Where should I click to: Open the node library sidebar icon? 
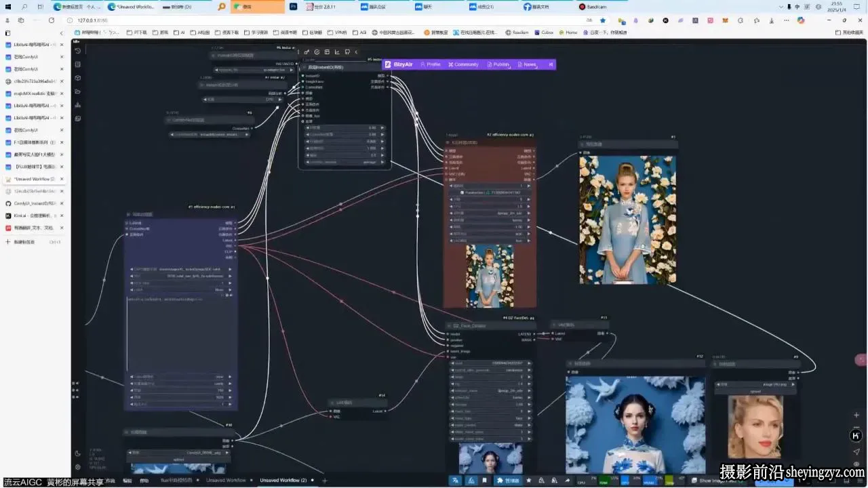[78, 64]
